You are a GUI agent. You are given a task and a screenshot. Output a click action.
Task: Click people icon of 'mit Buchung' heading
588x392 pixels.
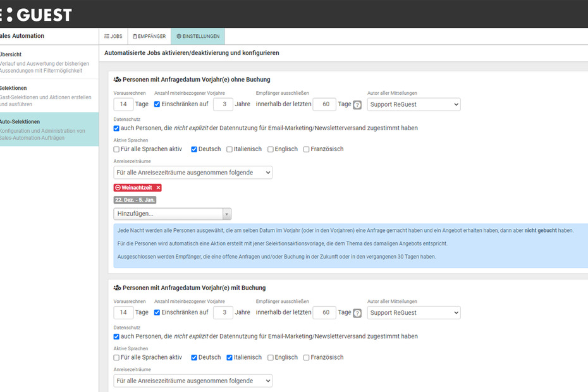pyautogui.click(x=118, y=288)
